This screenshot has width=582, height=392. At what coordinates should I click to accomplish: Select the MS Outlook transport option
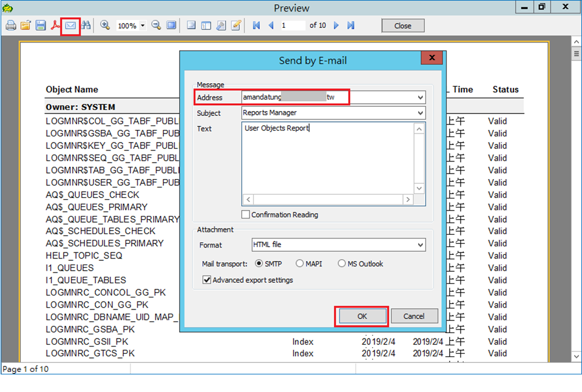point(343,263)
